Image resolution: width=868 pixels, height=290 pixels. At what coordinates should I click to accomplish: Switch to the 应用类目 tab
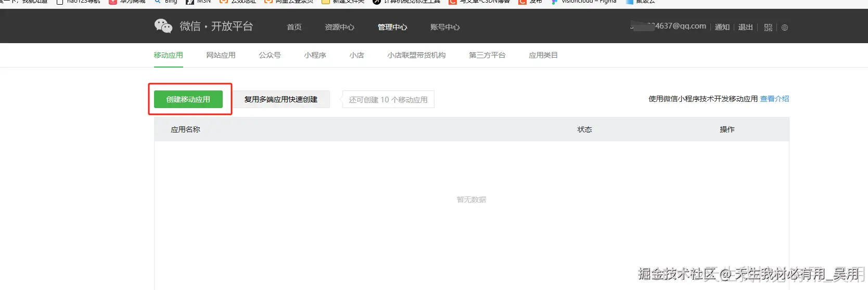pos(543,55)
